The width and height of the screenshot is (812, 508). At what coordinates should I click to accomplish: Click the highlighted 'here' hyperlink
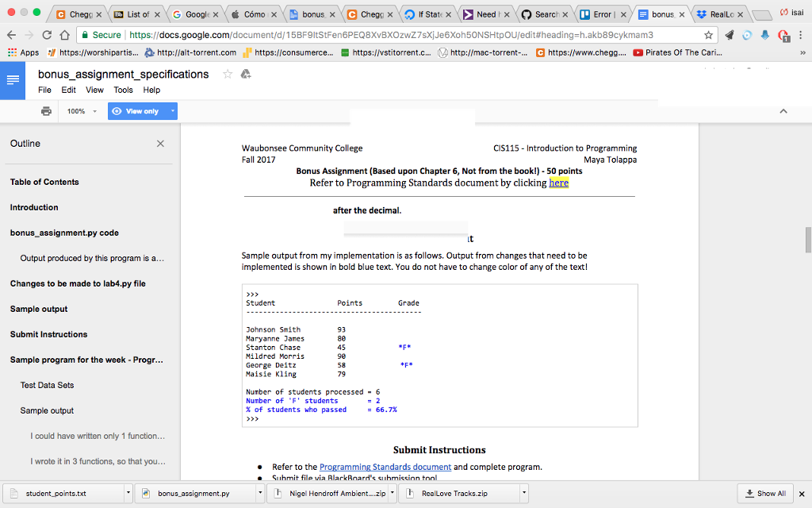pos(558,183)
